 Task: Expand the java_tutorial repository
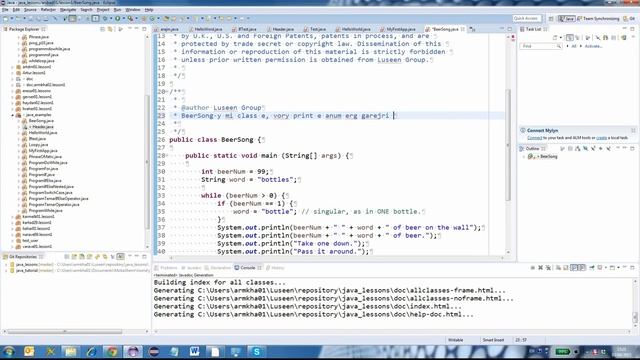pos(6,271)
